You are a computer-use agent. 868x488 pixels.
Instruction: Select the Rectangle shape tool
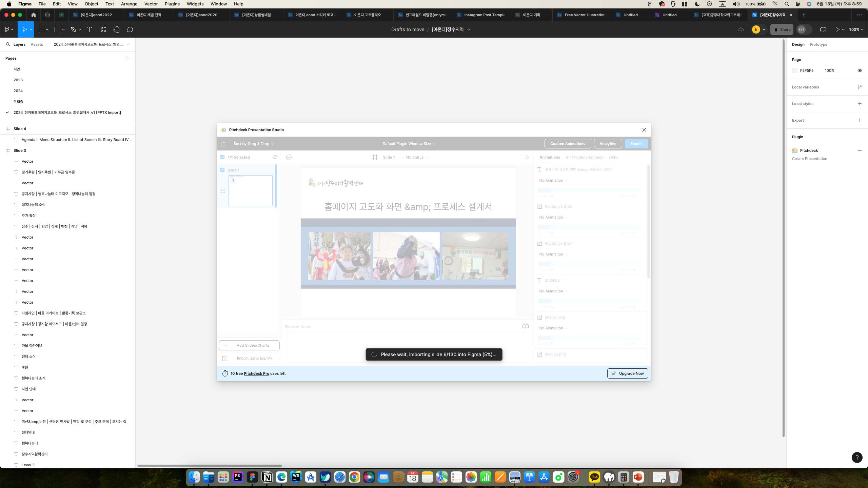pyautogui.click(x=57, y=29)
